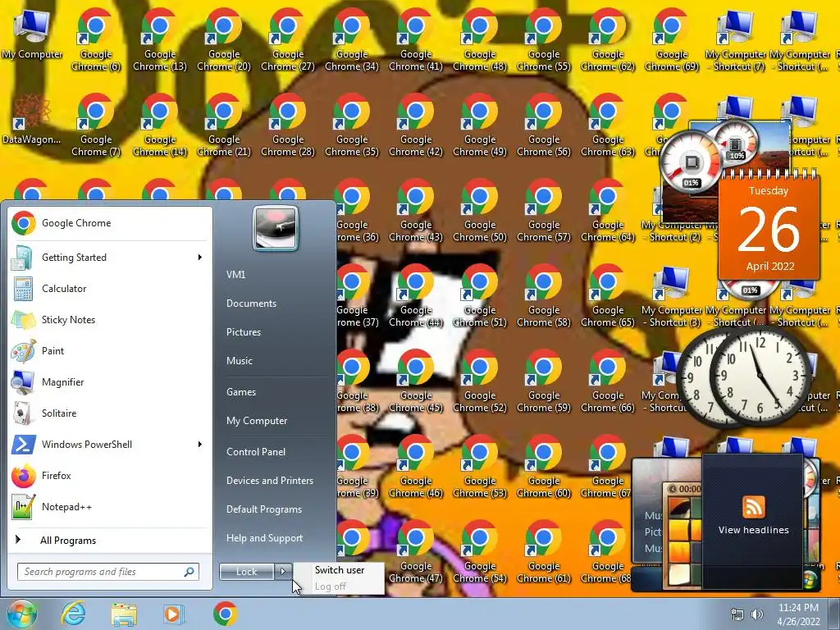Select Google Chrome (6) desktop shortcut
Screen dimensions: 840x630
96,39
